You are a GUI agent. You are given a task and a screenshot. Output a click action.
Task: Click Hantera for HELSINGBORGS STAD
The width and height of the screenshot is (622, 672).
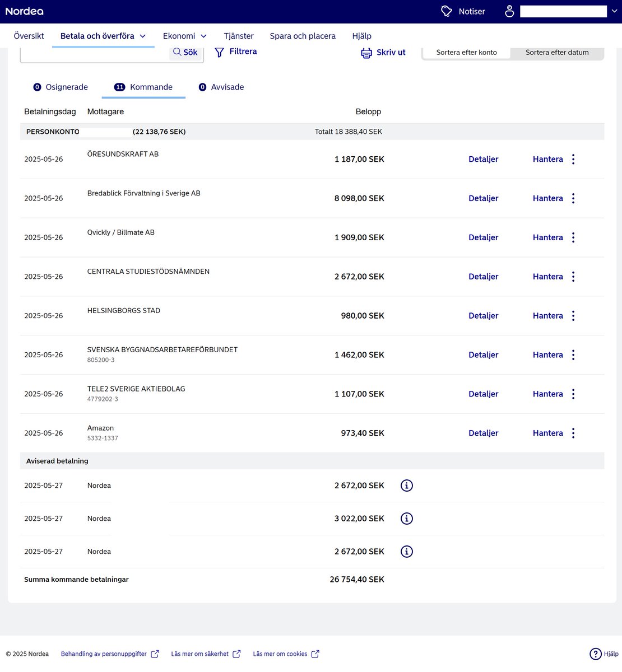pos(547,316)
